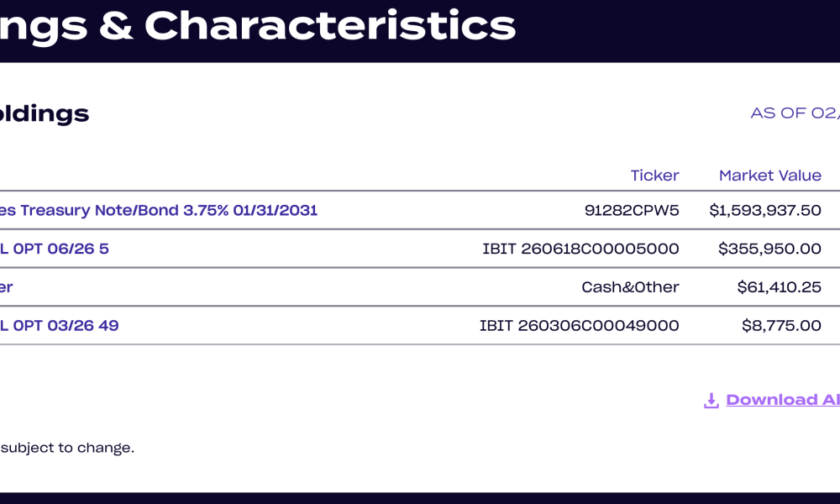Click the 91282CPW5 ticker cell
Viewport: 840px width, 504px height.
tap(632, 210)
